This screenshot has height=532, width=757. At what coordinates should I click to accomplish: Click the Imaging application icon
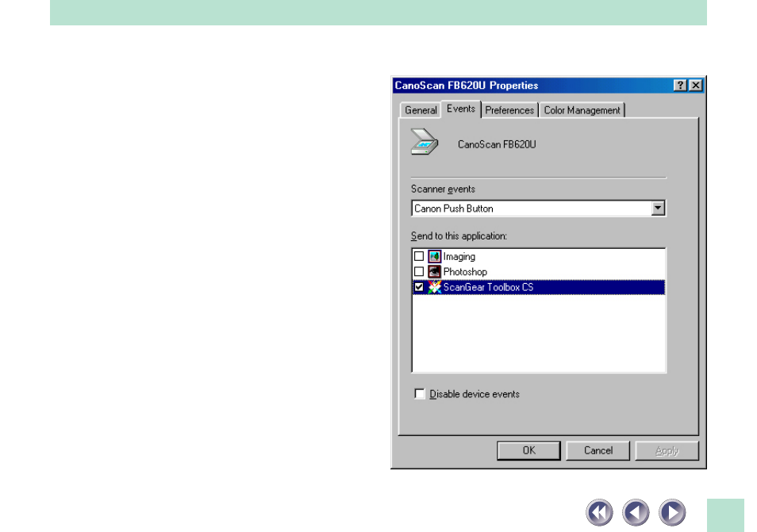pos(435,257)
